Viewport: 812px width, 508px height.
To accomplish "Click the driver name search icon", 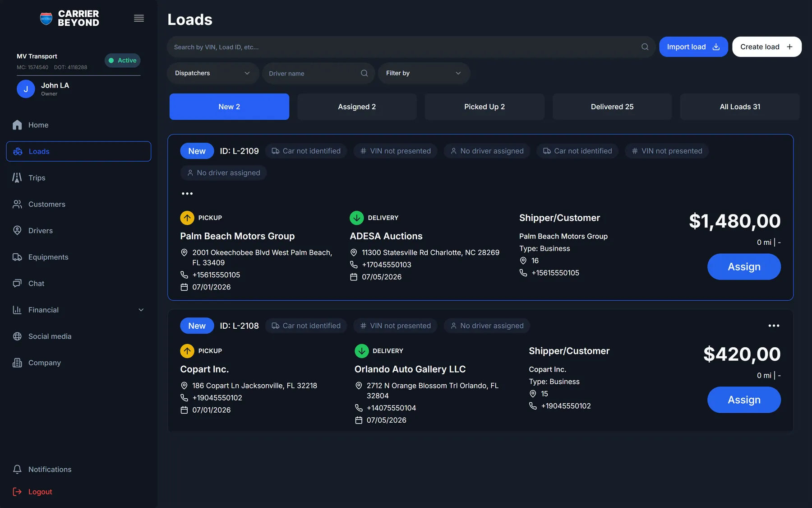I will (364, 73).
